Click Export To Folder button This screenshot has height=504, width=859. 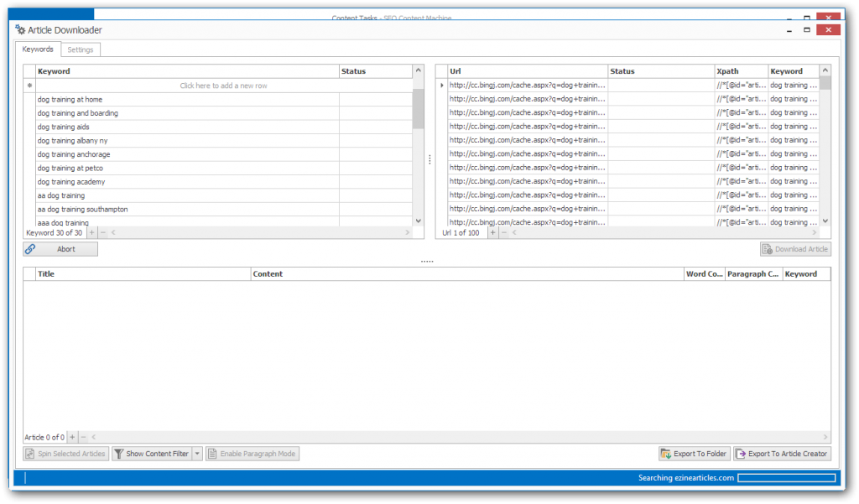(x=694, y=454)
